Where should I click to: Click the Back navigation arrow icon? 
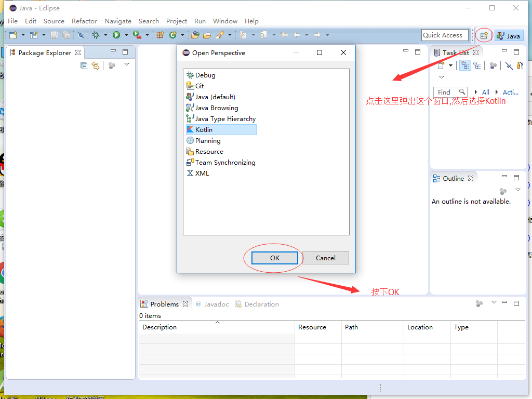point(297,35)
